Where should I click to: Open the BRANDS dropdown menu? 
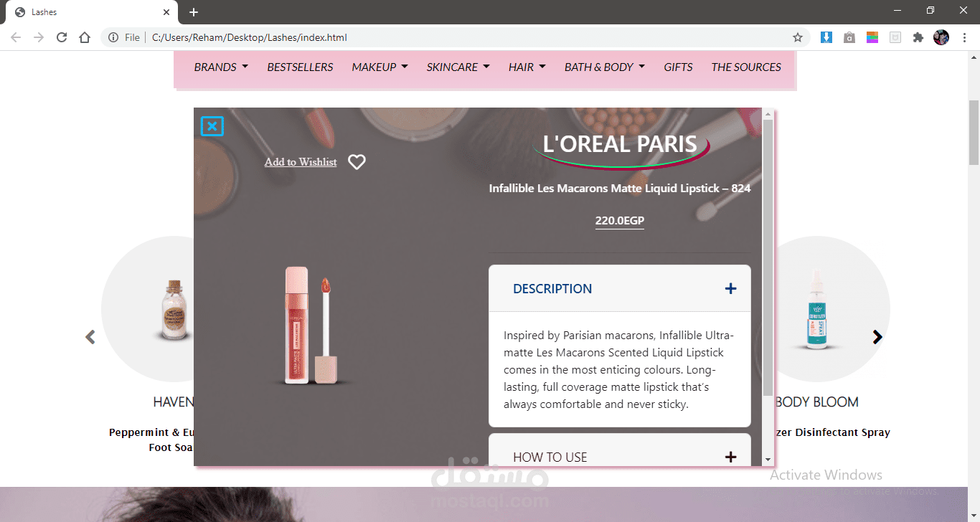pyautogui.click(x=221, y=67)
